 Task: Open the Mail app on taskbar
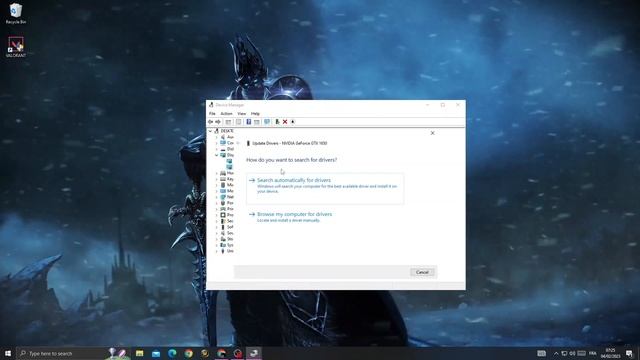tap(156, 353)
